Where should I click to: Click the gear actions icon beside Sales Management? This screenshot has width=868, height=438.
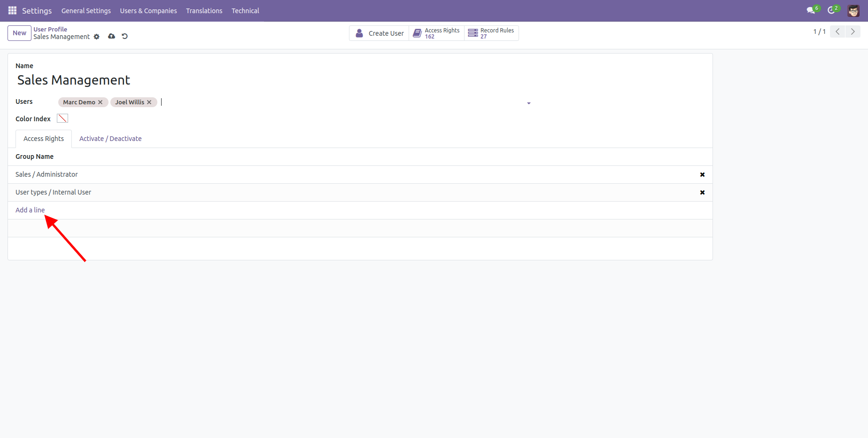(x=97, y=37)
